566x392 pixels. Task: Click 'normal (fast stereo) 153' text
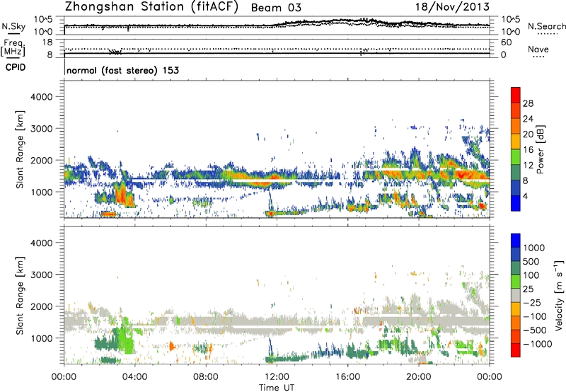click(x=122, y=70)
